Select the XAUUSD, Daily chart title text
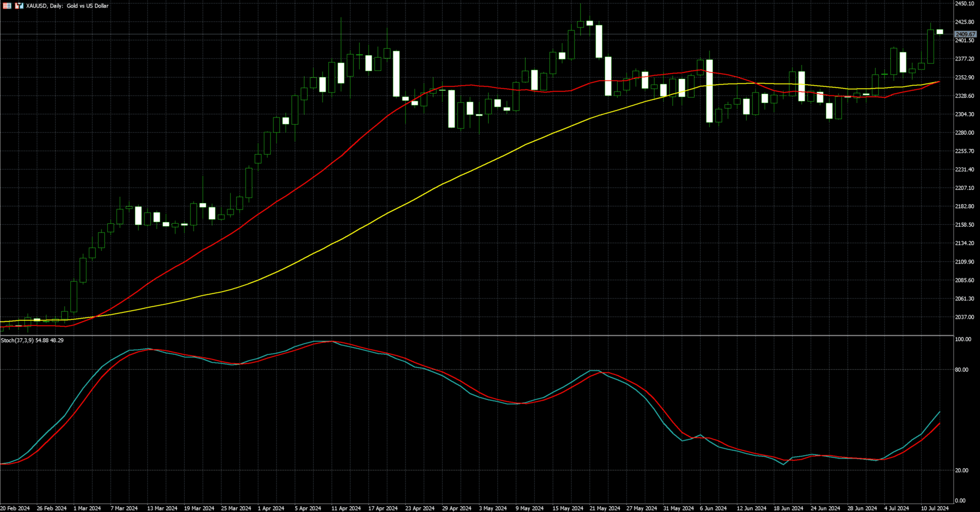 click(x=67, y=6)
